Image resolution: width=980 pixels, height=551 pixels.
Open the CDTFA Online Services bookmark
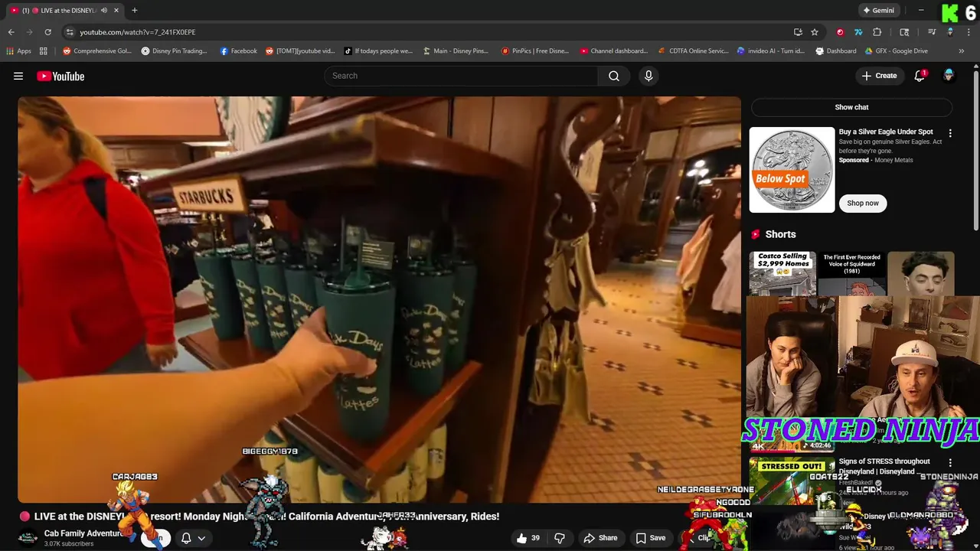[693, 51]
